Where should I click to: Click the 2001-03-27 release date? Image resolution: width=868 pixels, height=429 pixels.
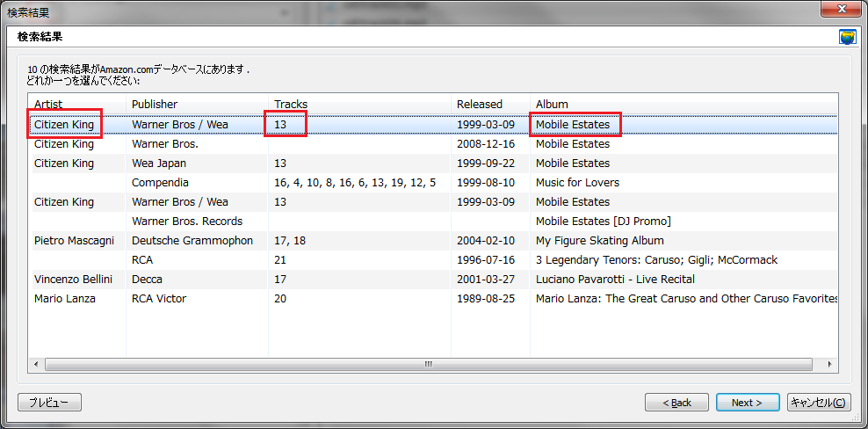click(486, 280)
